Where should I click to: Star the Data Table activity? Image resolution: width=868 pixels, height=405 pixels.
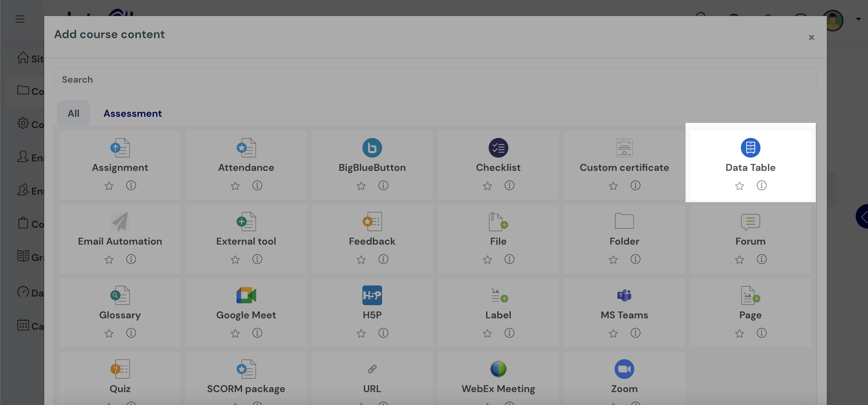pyautogui.click(x=739, y=186)
